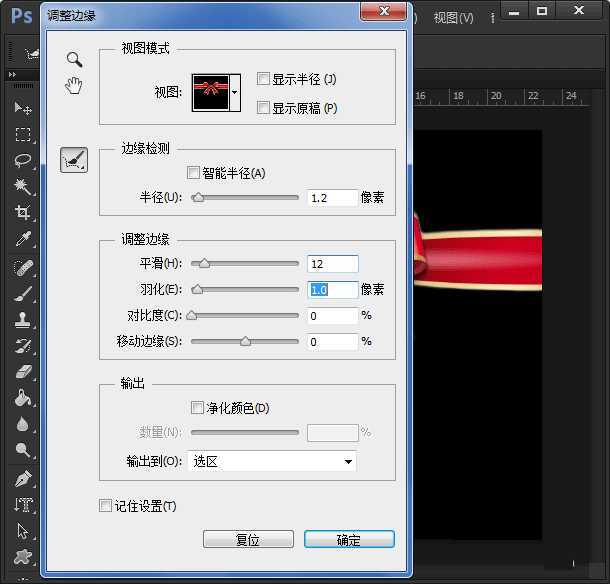
Task: Select the Hand tool in the dialog
Action: (x=74, y=85)
